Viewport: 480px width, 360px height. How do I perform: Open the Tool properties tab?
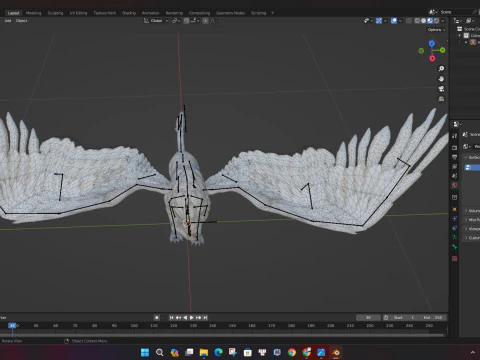coord(455,136)
